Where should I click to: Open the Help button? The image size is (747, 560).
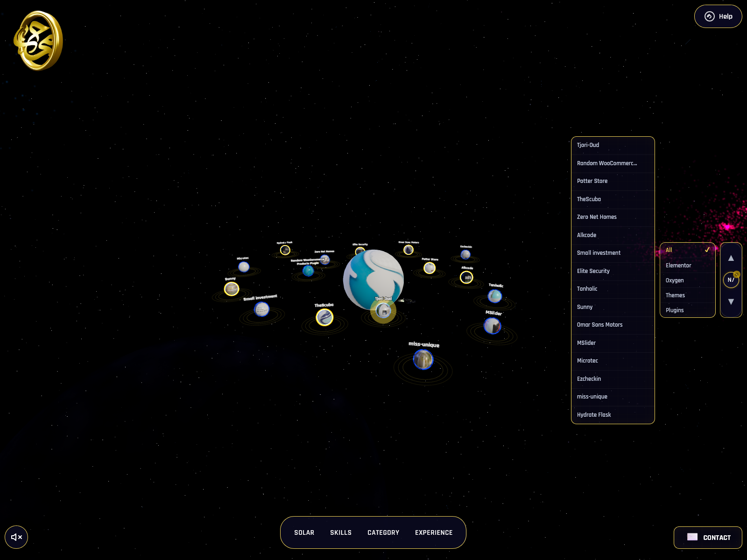[x=718, y=16]
